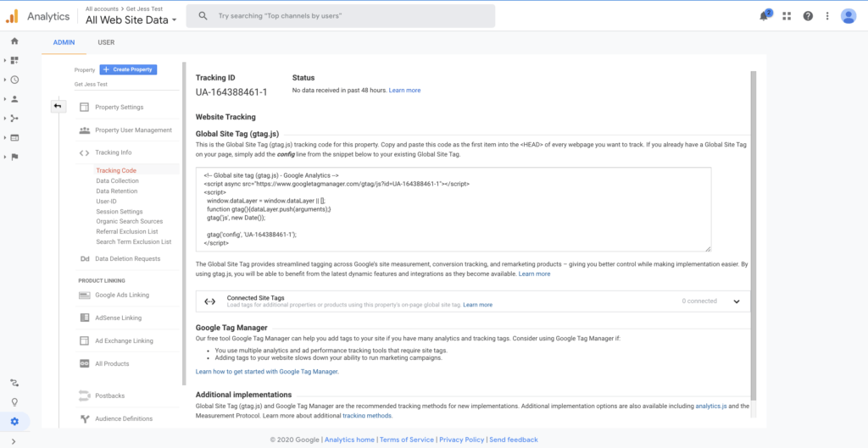The image size is (868, 448).
Task: Open the Customization dashboard icon
Action: 14,60
